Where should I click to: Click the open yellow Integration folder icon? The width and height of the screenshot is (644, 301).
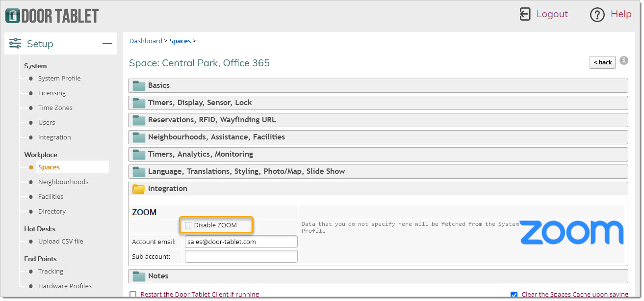pyautogui.click(x=139, y=189)
